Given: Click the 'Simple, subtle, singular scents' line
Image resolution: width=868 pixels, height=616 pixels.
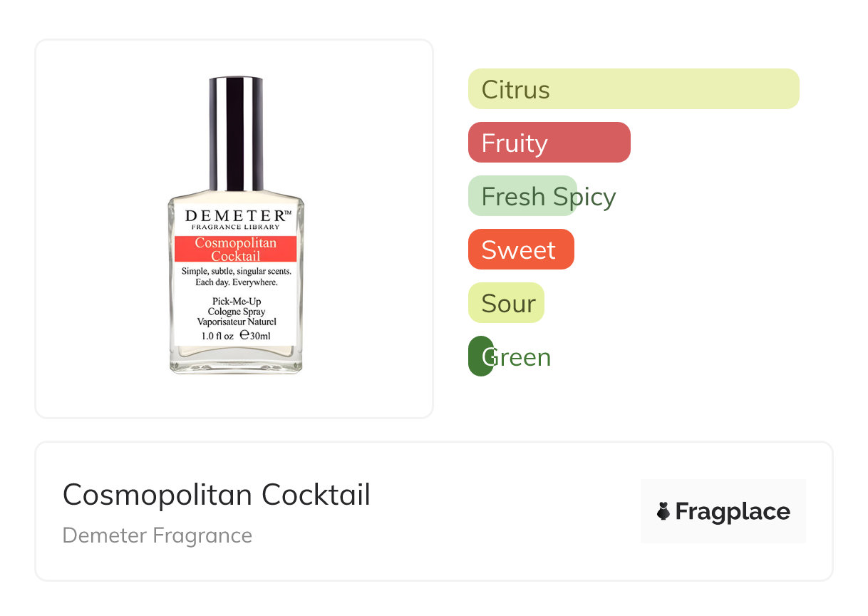Looking at the screenshot, I should point(236,272).
